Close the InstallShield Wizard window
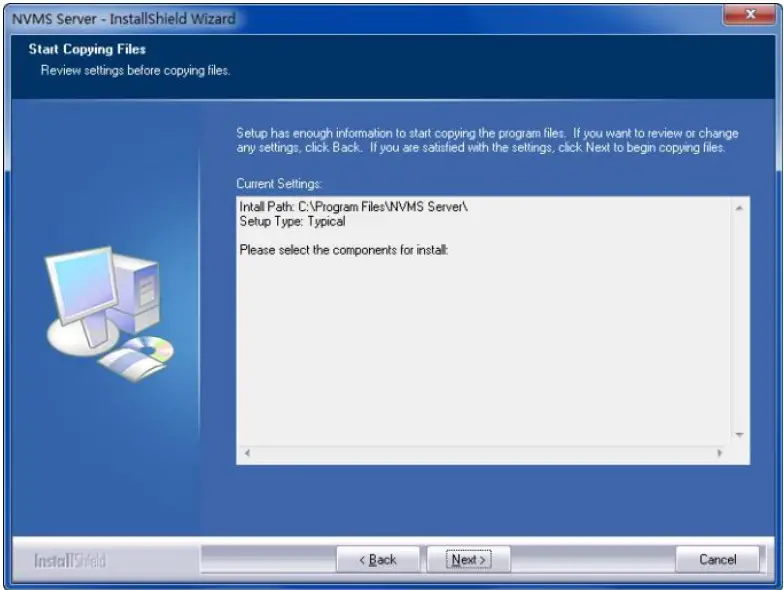 (x=750, y=14)
